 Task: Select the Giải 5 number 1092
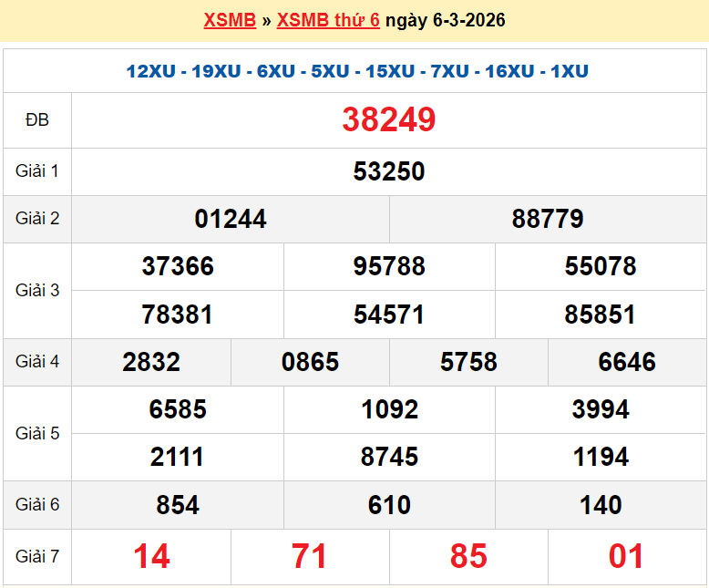tap(389, 409)
